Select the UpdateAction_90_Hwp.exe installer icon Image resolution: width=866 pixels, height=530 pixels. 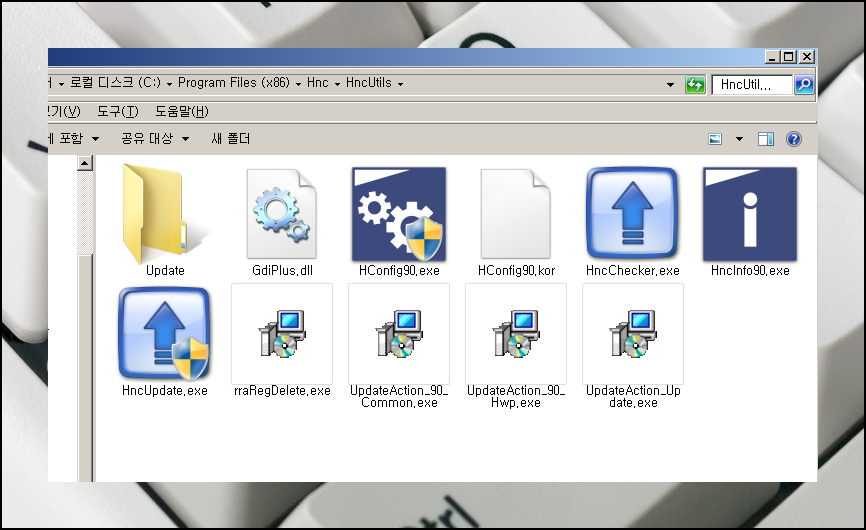[516, 333]
